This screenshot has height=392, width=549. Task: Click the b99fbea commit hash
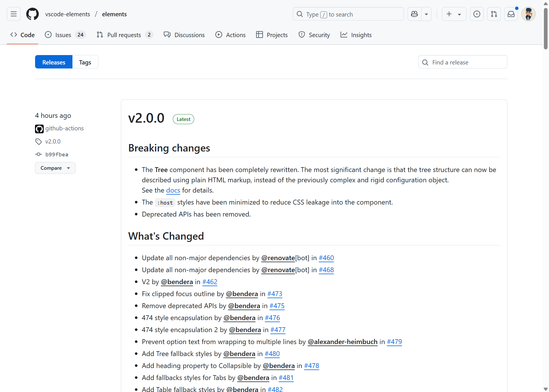pos(56,154)
